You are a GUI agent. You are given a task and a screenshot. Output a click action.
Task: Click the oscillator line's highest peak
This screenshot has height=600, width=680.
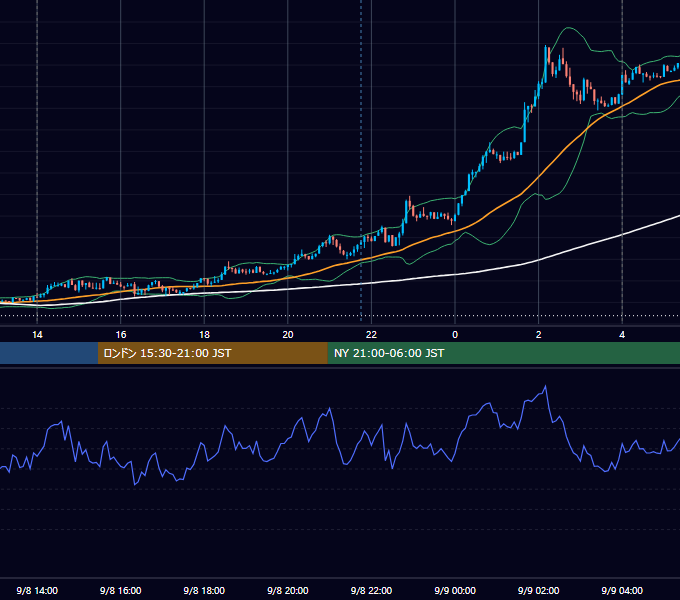(545, 386)
